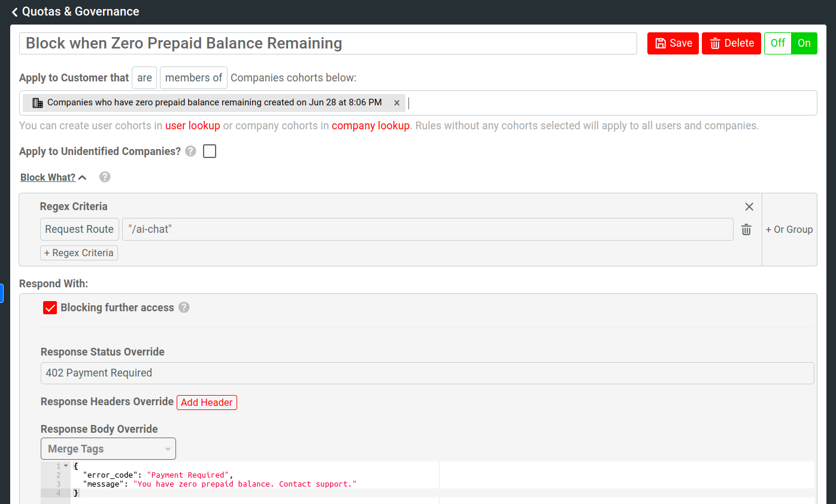Viewport: 836px width, 504px height.
Task: Click the Save floppy disk icon
Action: pyautogui.click(x=661, y=43)
